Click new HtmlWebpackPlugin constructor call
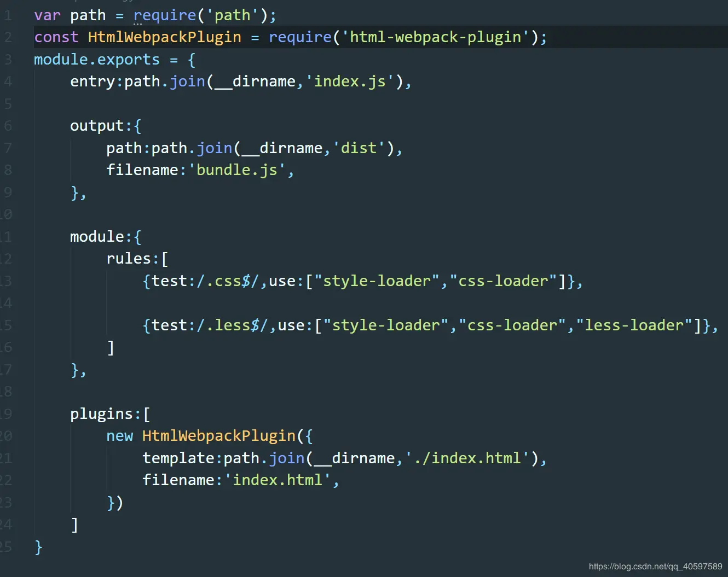728x577 pixels. (201, 436)
